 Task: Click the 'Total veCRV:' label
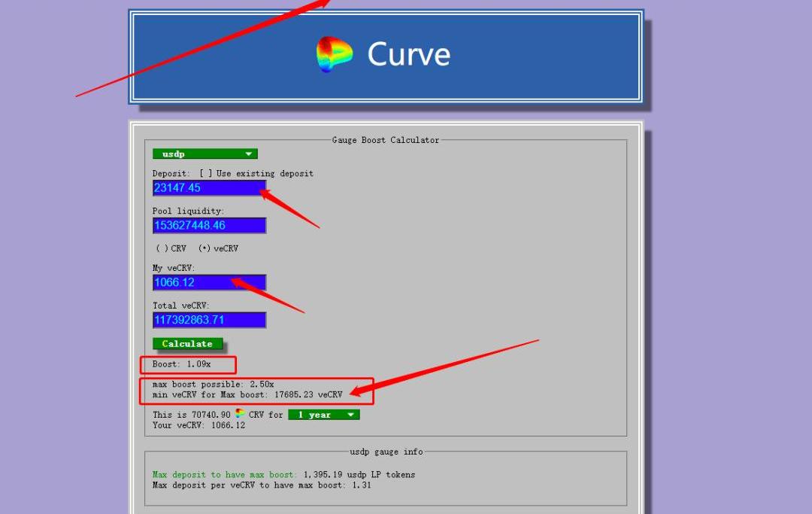181,306
